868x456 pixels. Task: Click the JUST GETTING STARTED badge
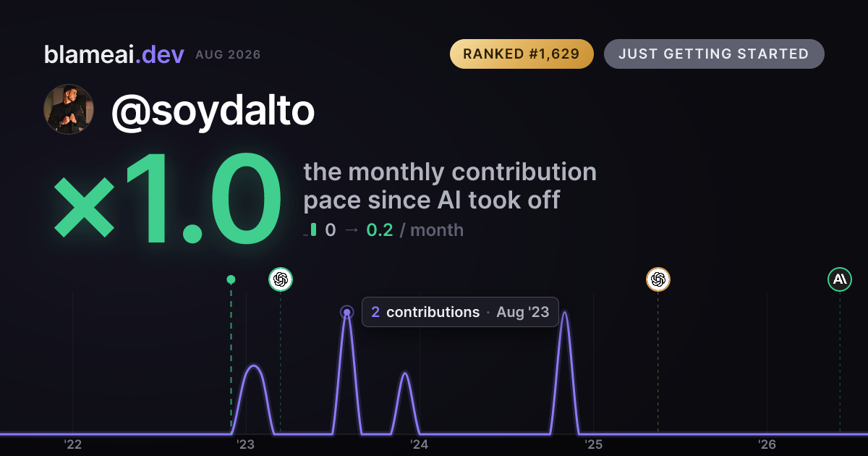(714, 54)
